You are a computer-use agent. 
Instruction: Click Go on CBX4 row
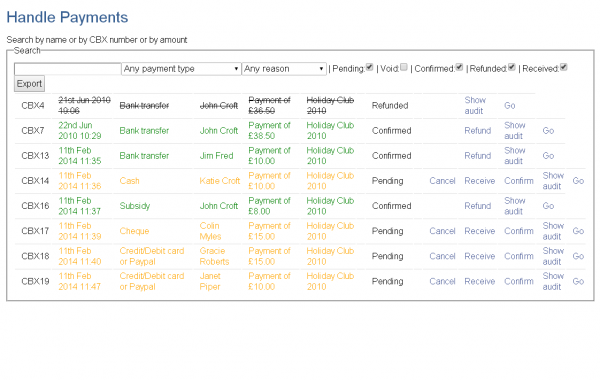coord(510,106)
